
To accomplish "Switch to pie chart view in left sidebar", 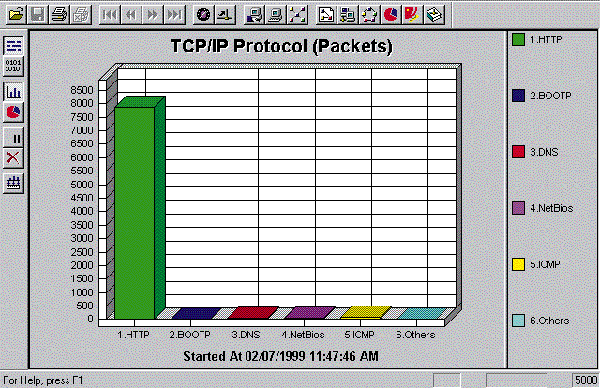I will 13,112.
